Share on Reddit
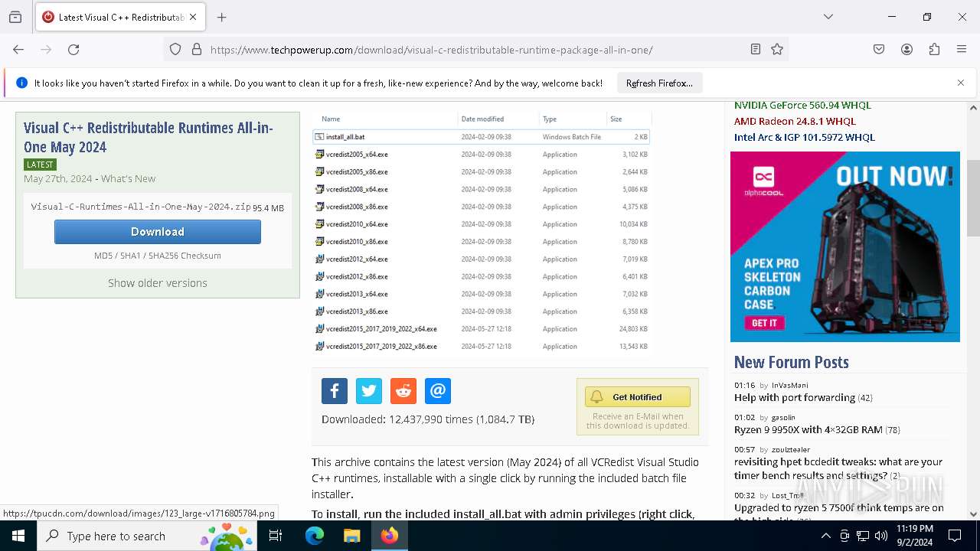The image size is (980, 551). (403, 391)
